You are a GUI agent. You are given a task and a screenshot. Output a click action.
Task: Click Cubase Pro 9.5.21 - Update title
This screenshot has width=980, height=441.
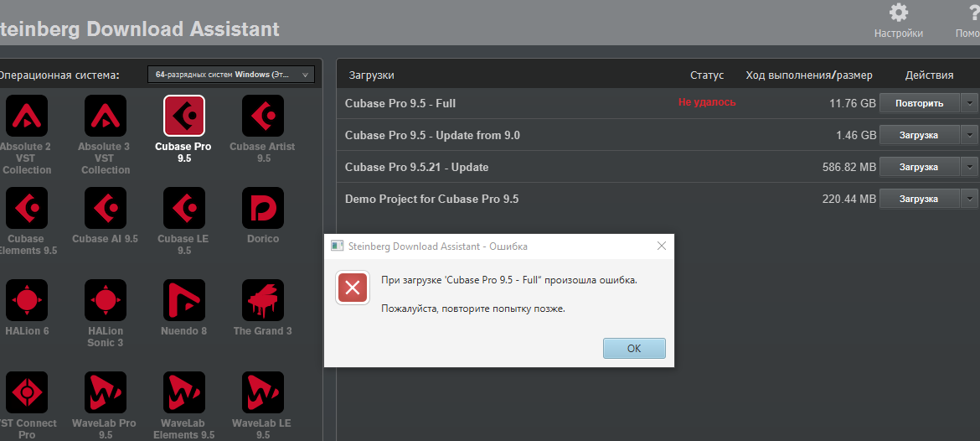click(x=417, y=167)
